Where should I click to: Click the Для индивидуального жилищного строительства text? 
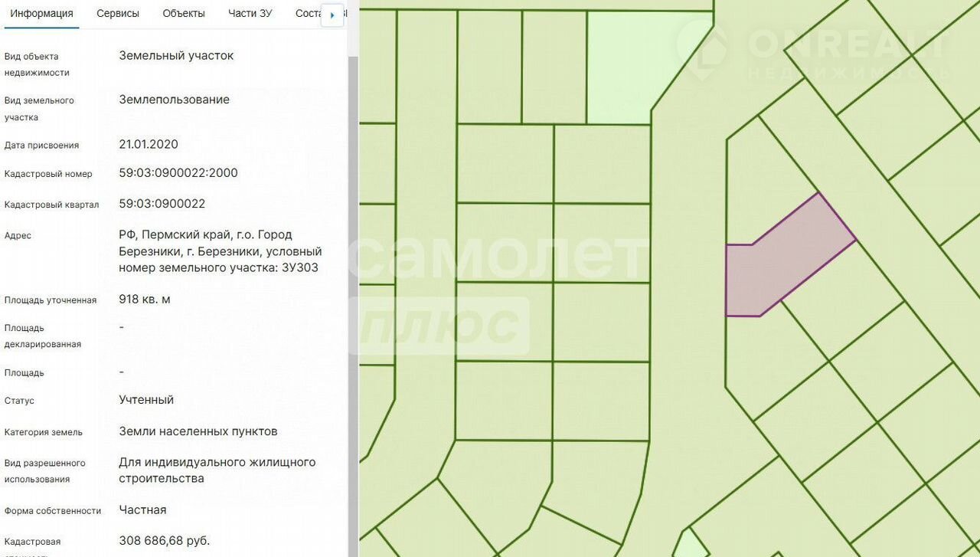click(217, 470)
